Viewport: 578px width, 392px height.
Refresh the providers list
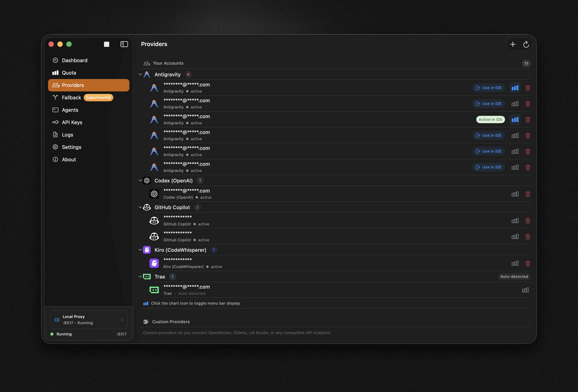[526, 44]
